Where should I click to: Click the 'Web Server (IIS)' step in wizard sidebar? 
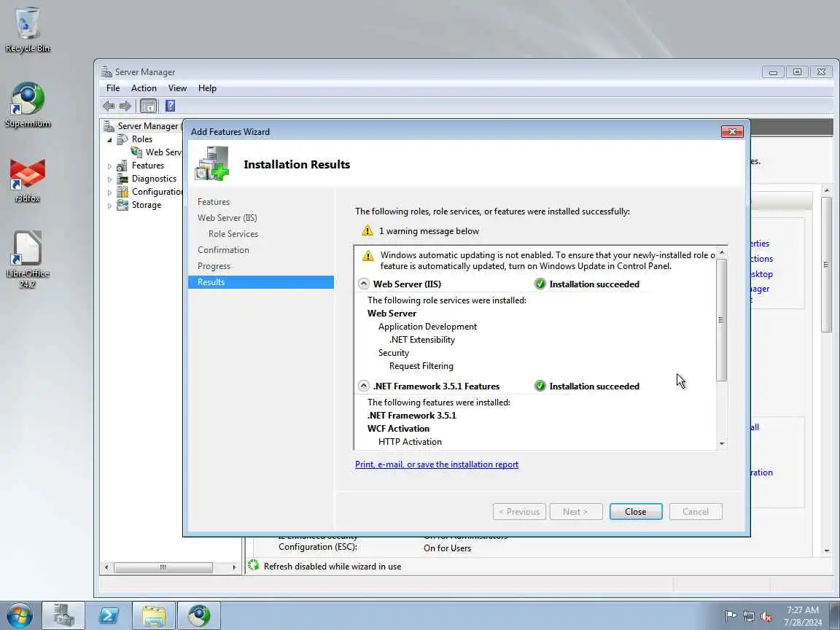[227, 218]
